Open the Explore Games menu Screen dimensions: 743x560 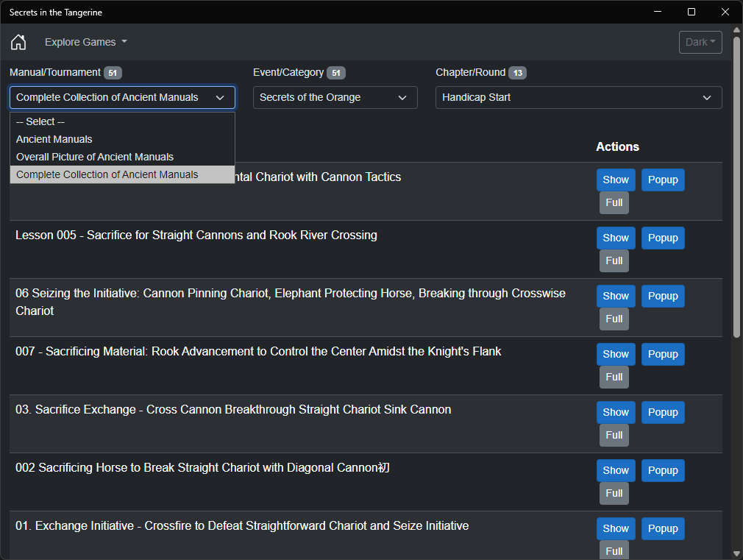point(85,42)
